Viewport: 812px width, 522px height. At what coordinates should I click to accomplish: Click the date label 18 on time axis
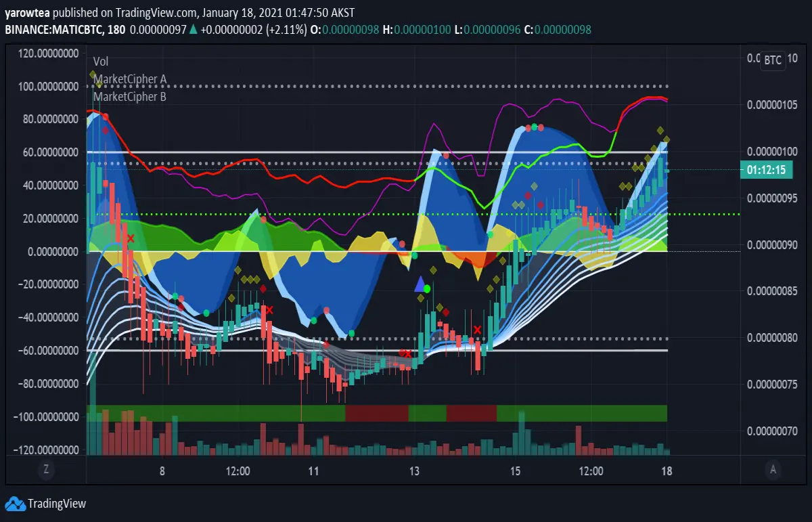[667, 471]
